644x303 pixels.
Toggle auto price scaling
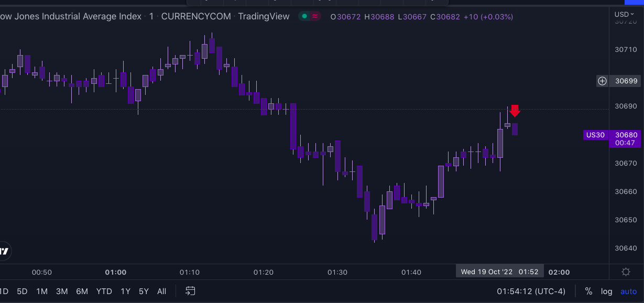[x=628, y=291]
